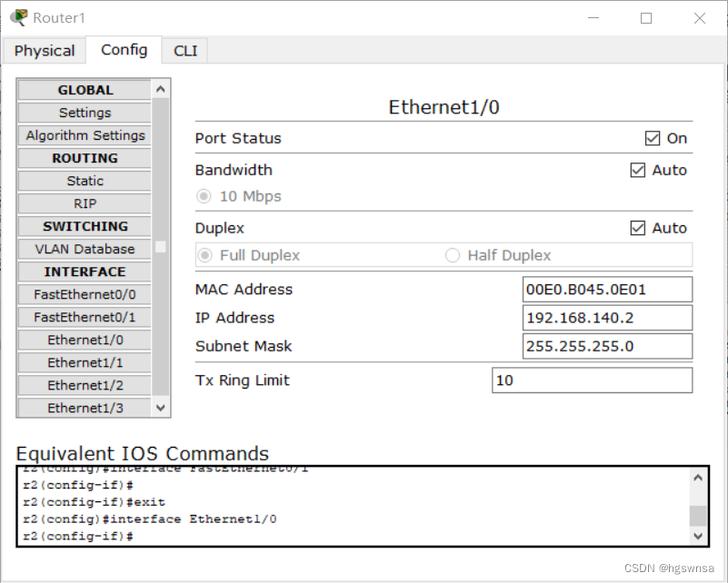Select the Half Duplex radio button

453,255
